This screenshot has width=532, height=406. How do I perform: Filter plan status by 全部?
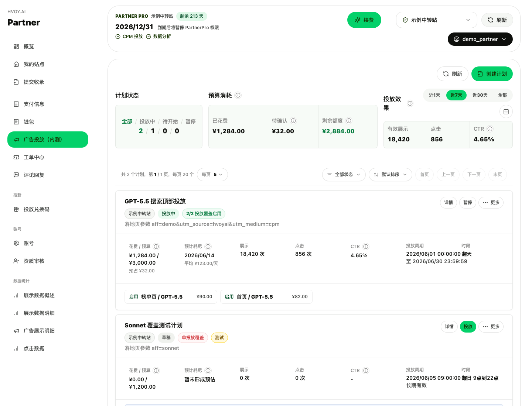tap(127, 121)
